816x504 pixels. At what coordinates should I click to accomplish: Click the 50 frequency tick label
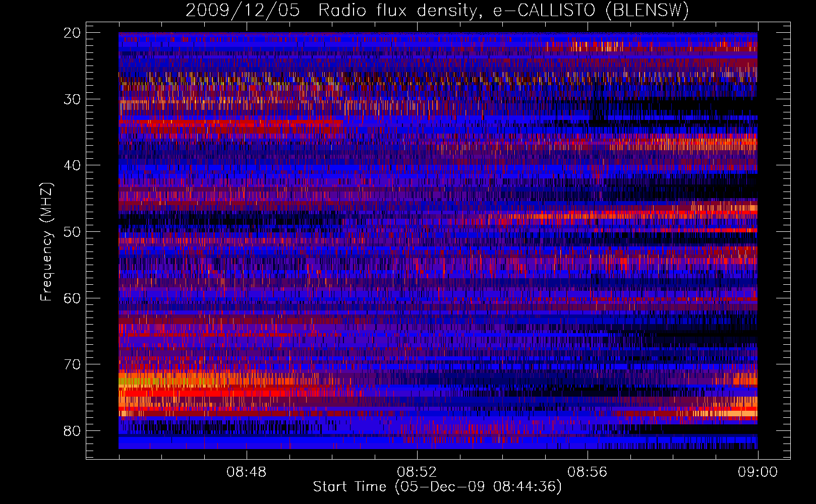click(72, 232)
